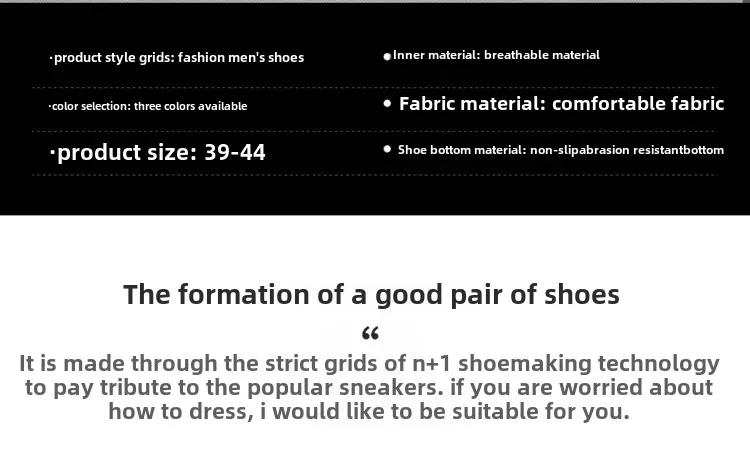Viewport: 750px width, 451px height.
Task: Click the dot before product size
Action: [53, 153]
